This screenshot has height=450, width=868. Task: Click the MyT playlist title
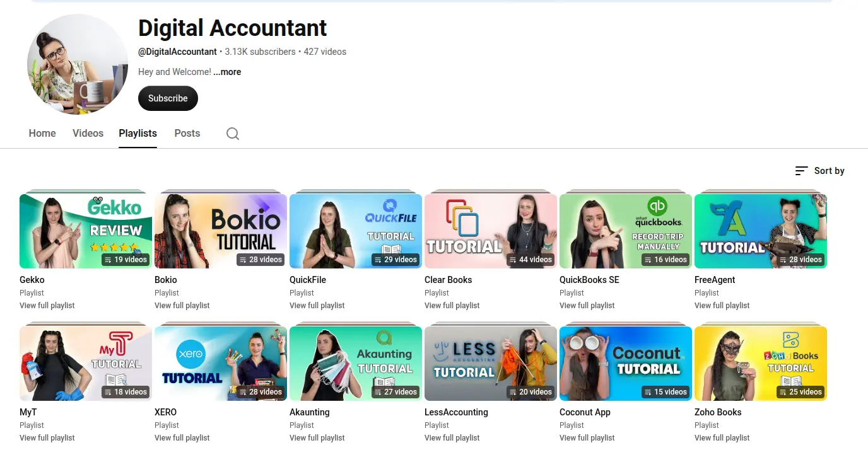point(28,412)
